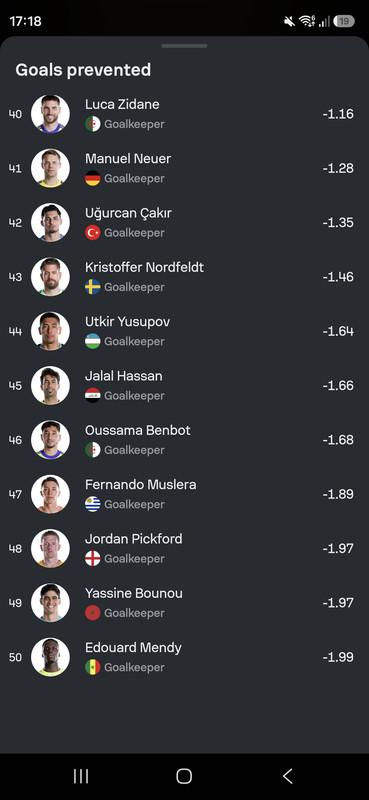Tap the Android back navigation button
This screenshot has width=369, height=800.
(288, 777)
